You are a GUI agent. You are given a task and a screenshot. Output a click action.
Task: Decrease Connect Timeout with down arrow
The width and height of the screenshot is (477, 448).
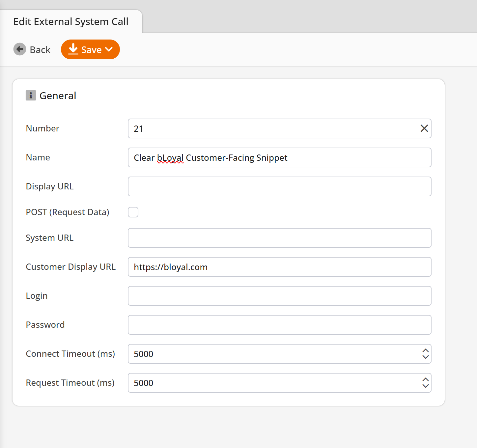tap(426, 357)
